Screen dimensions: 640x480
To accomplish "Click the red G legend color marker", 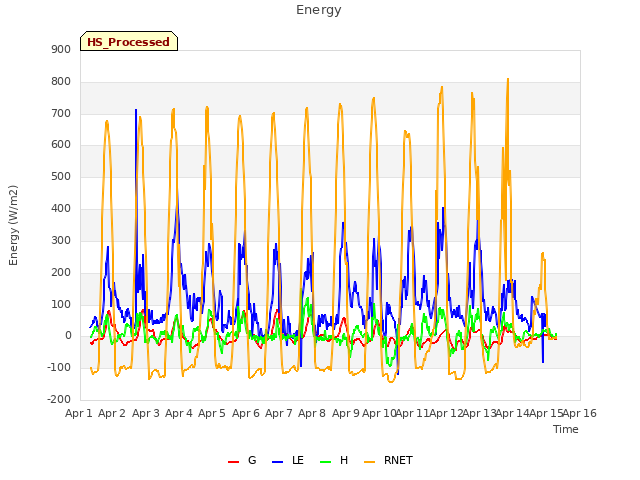I will click(x=233, y=462).
